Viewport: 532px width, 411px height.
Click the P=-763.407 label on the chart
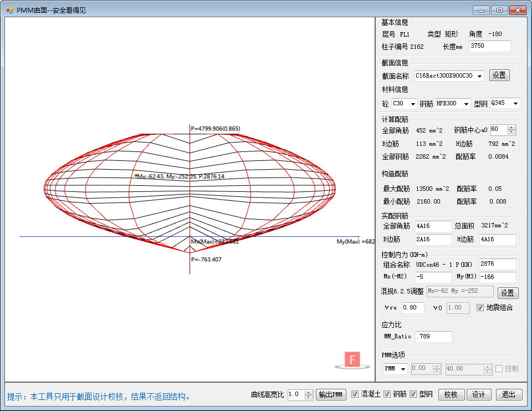click(206, 260)
